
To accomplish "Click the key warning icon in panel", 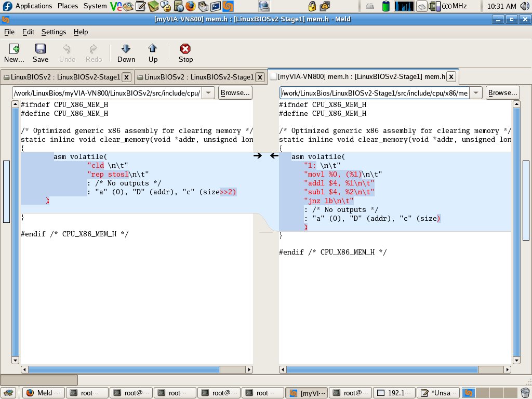I will (x=325, y=6).
